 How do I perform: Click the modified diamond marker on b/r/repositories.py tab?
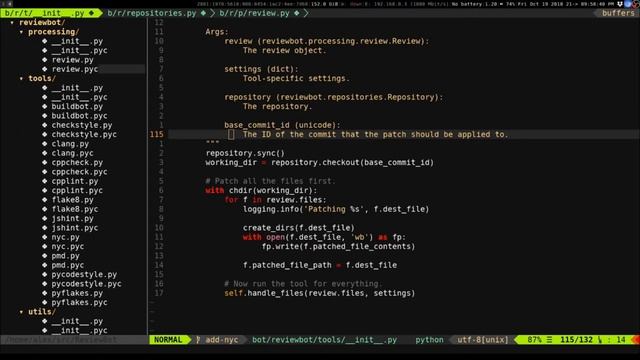pos(203,13)
